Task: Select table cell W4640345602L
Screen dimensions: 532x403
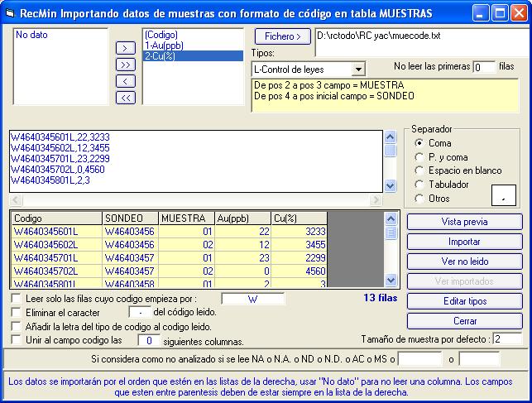Action: click(56, 245)
